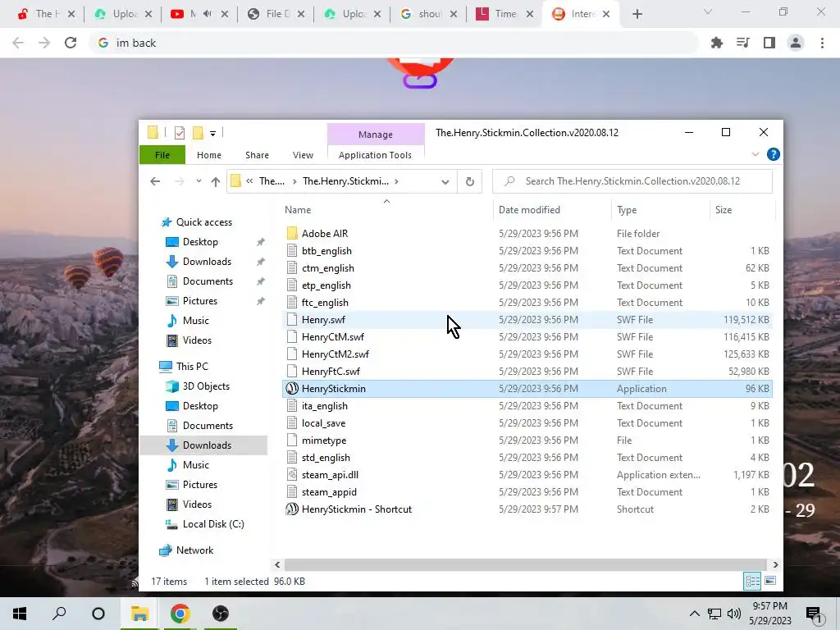Click the mimetype file icon
The image size is (840, 630).
pyautogui.click(x=292, y=440)
